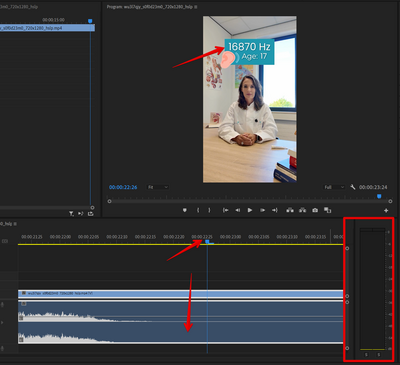Open the Program panel menu icon

(196, 7)
